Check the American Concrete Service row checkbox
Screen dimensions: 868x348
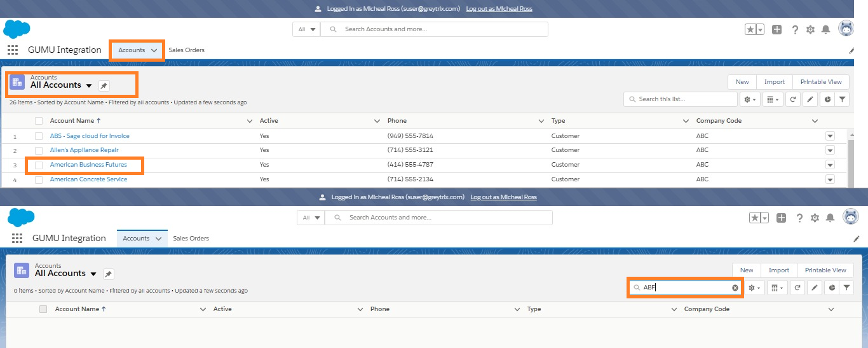click(39, 179)
